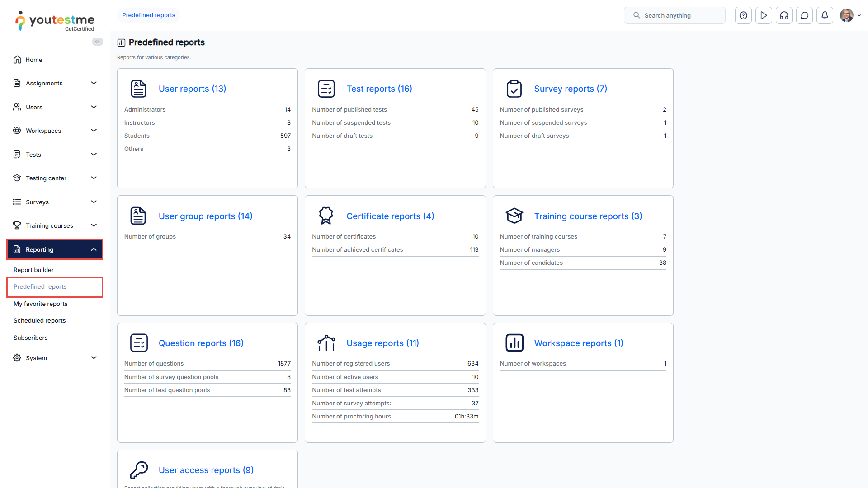The width and height of the screenshot is (868, 488).
Task: Open the chat bubble icon
Action: pos(804,15)
